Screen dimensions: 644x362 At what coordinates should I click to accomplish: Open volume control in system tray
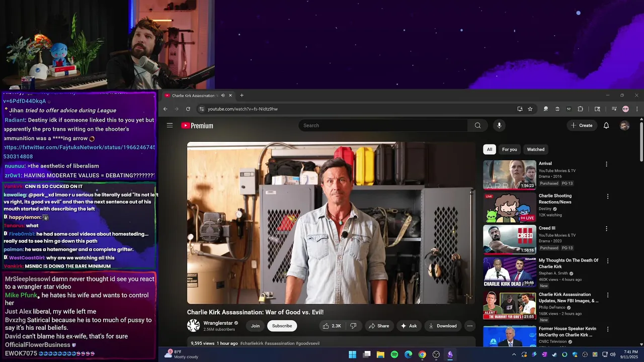click(612, 354)
